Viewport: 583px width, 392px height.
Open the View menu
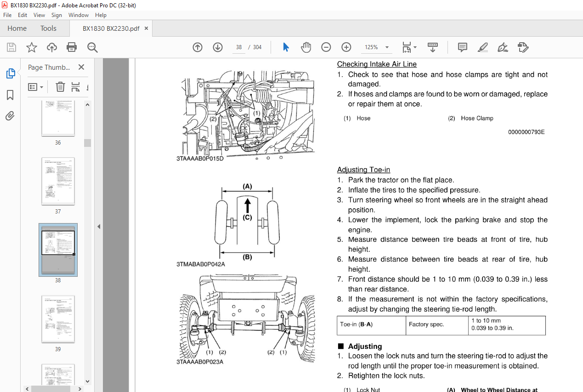tap(40, 15)
